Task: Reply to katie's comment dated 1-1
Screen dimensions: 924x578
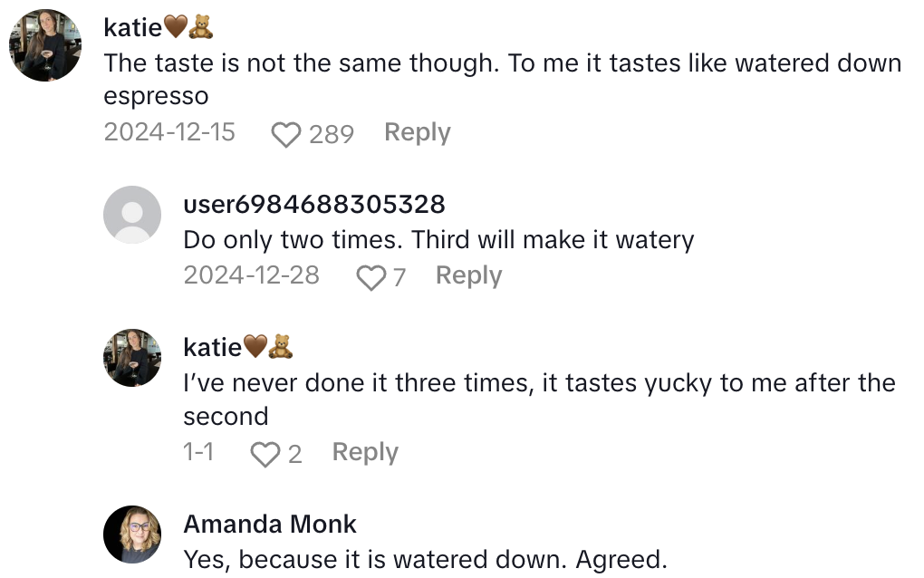Action: pyautogui.click(x=365, y=452)
